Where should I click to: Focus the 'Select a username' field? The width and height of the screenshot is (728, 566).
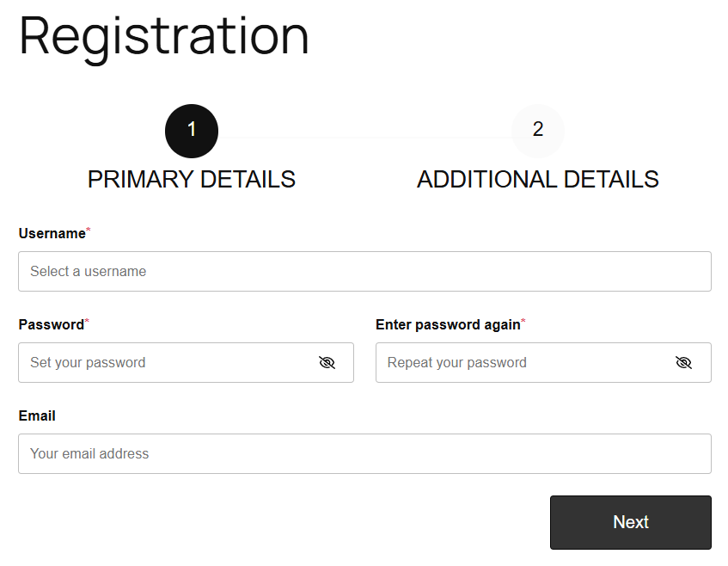pos(364,271)
